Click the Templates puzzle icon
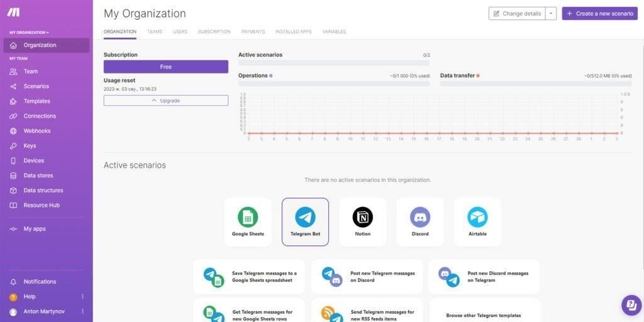The height and width of the screenshot is (322, 644). click(x=13, y=101)
